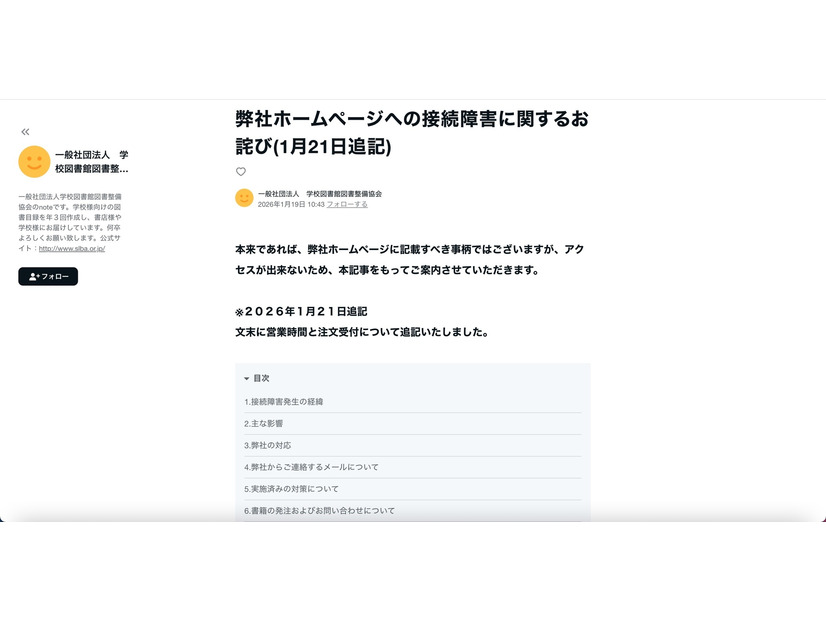826x620 pixels.
Task: Click the person-plus icon on the フォロー button
Action: click(32, 276)
